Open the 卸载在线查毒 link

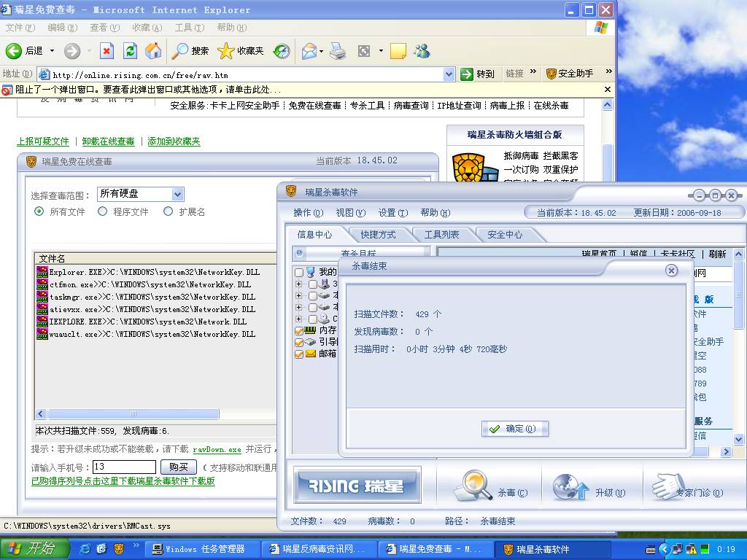point(109,141)
